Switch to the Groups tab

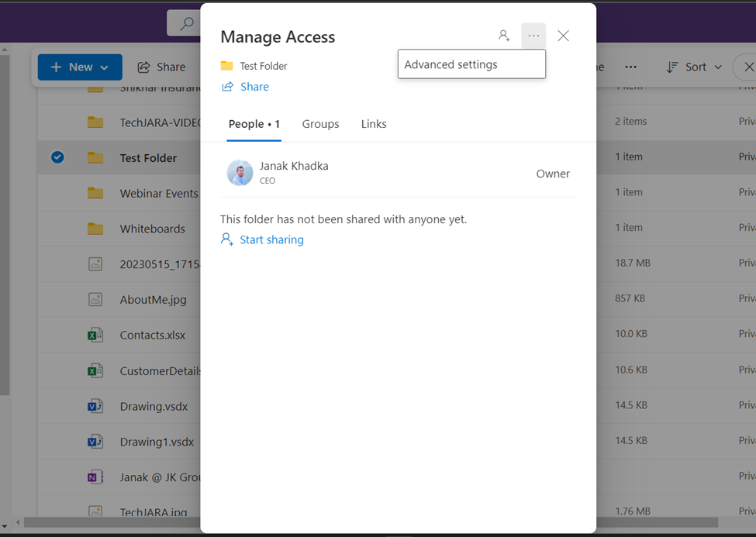click(x=321, y=124)
